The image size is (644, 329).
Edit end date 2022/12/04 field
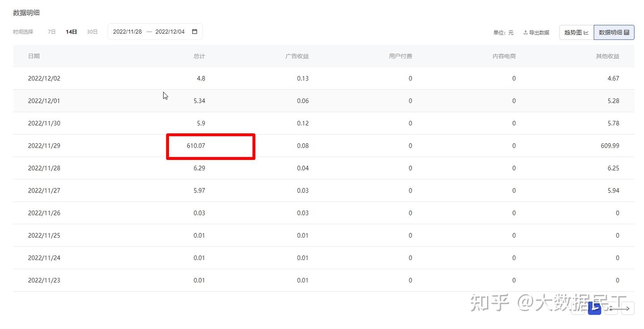coord(170,32)
